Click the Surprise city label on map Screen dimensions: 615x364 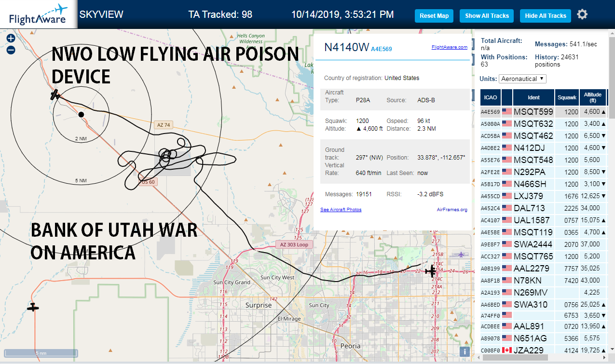pyautogui.click(x=259, y=305)
